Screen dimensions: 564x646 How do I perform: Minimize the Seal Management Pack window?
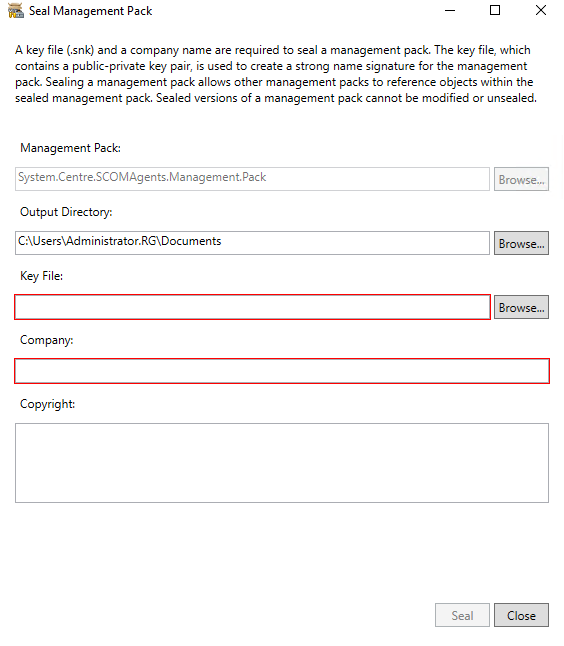coord(450,10)
